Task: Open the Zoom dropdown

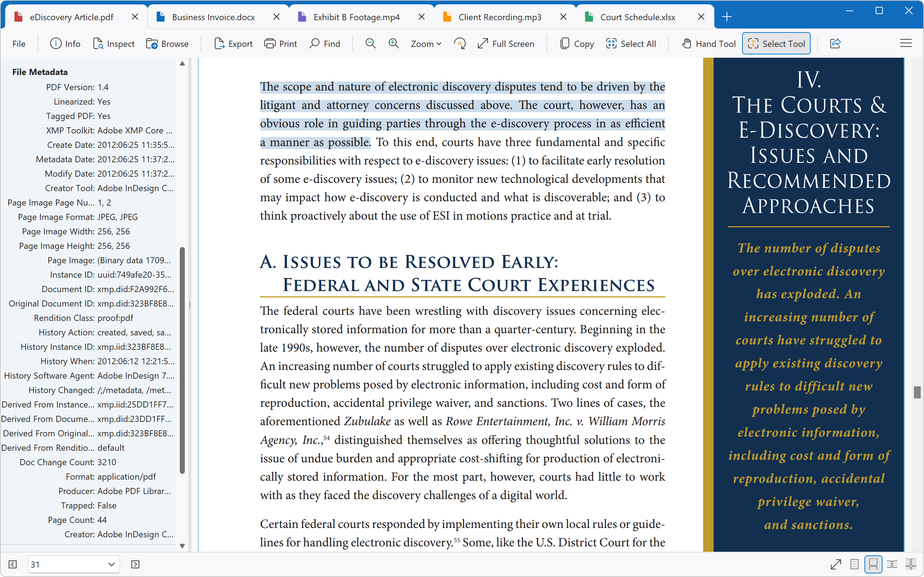Action: [x=426, y=44]
